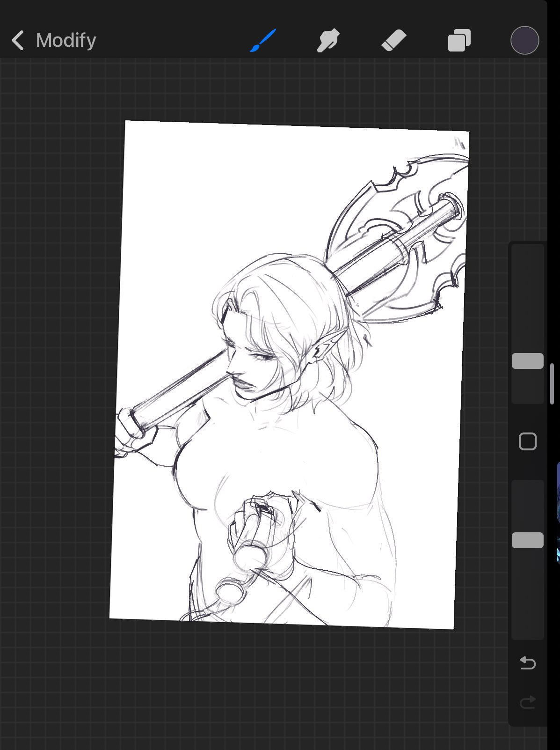This screenshot has width=560, height=750.
Task: Tap the back chevron arrow
Action: (18, 40)
